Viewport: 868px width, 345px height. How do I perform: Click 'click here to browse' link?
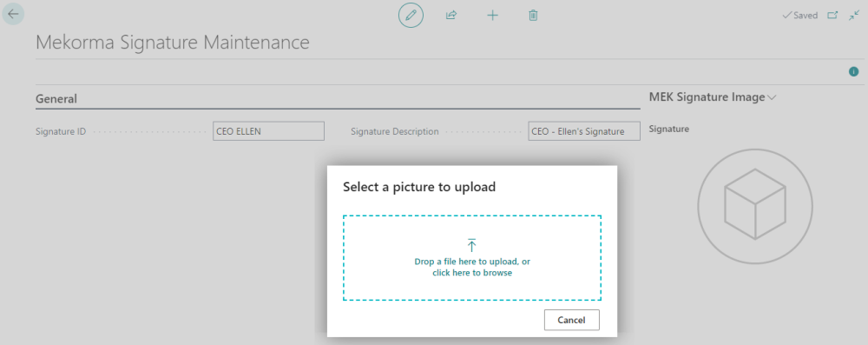472,273
